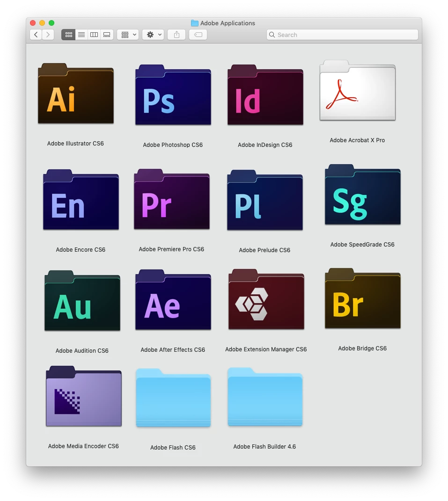The width and height of the screenshot is (448, 501).
Task: Select the 'Adobe SpeedGrade CS6' label
Action: (362, 245)
